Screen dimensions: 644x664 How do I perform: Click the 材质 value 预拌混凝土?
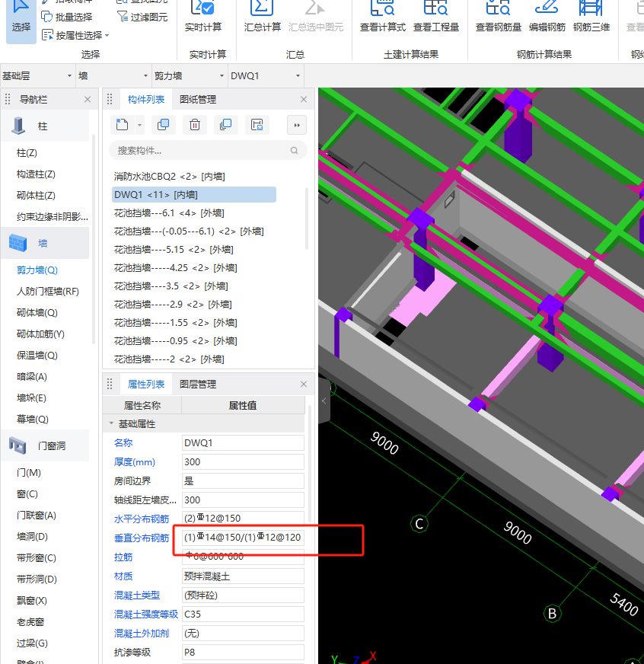click(243, 576)
